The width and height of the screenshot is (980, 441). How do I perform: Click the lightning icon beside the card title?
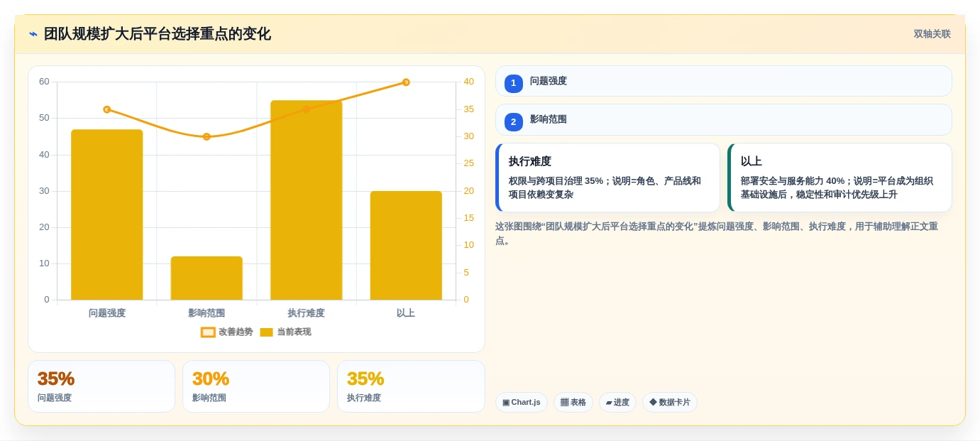click(33, 34)
